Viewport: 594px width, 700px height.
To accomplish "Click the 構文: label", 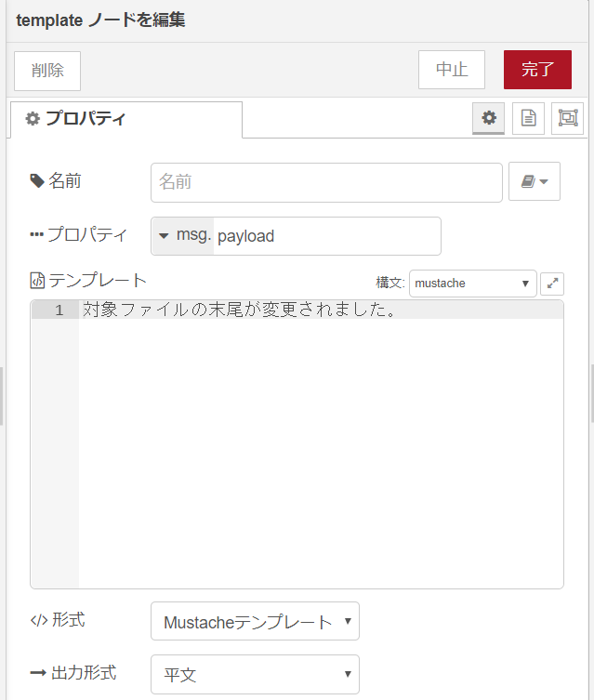I will coord(390,283).
